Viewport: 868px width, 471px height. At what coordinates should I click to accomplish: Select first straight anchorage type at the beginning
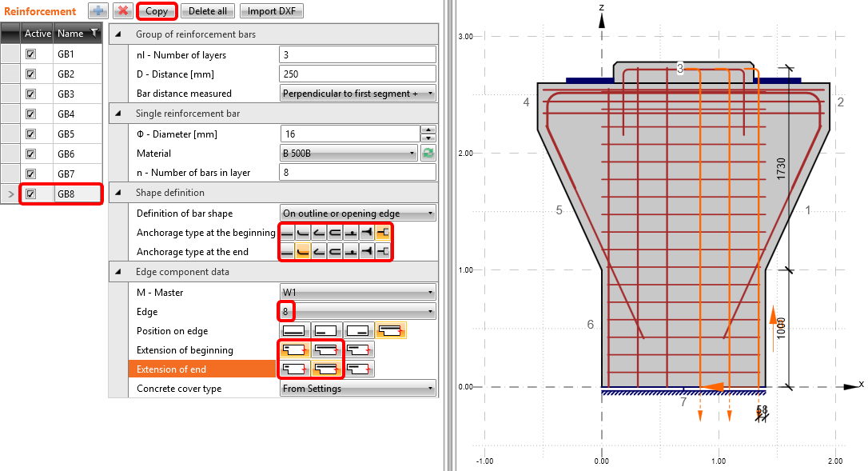tap(288, 233)
